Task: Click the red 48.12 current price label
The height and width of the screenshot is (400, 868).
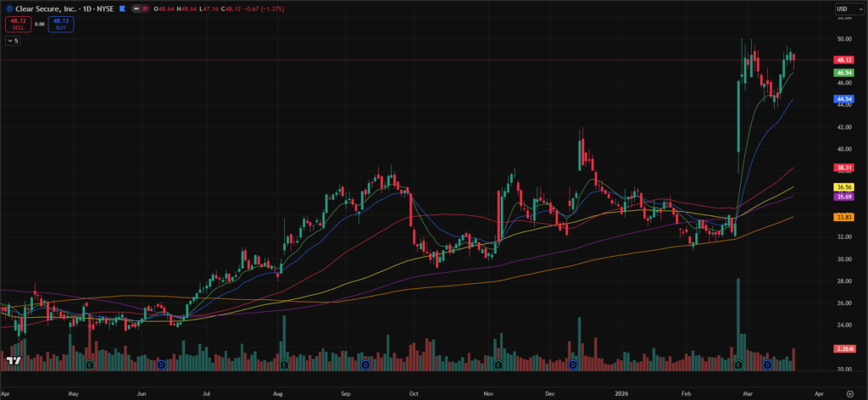Action: coord(843,60)
